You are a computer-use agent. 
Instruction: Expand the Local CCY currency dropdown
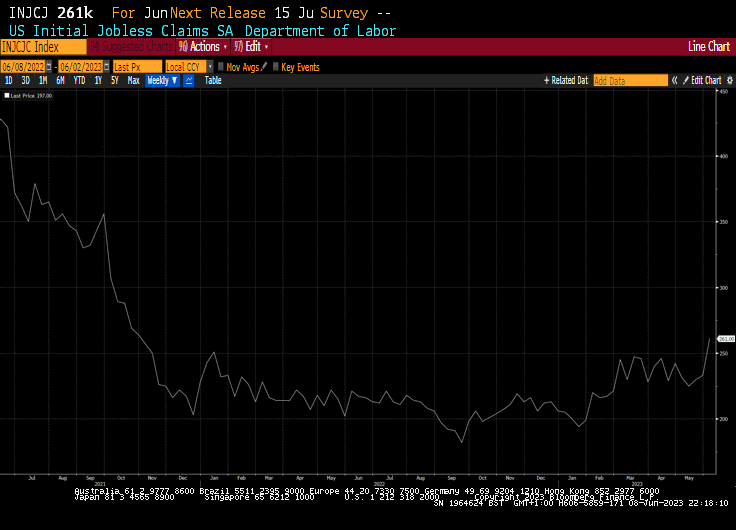210,67
